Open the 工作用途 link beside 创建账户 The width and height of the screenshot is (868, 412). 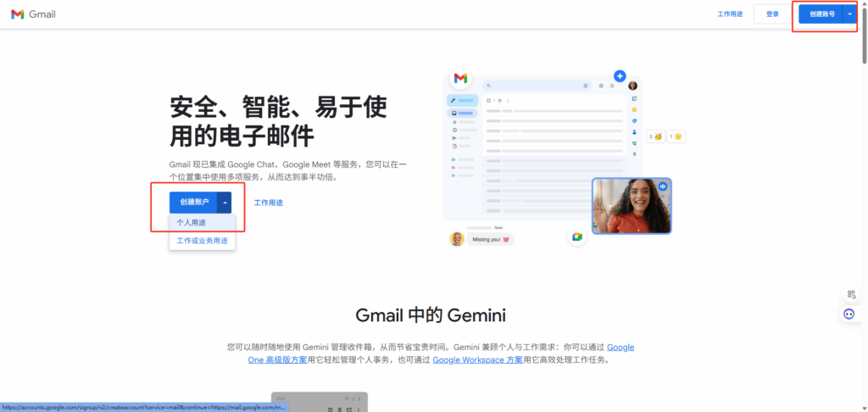(x=269, y=203)
